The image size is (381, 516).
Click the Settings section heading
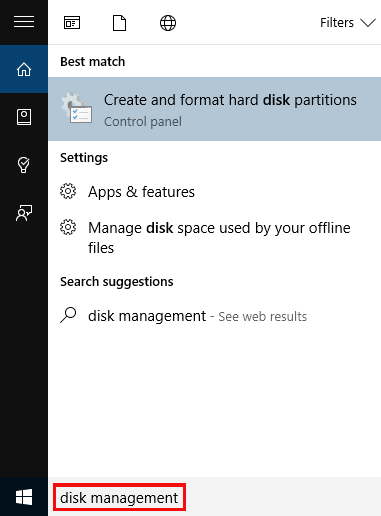(x=84, y=158)
